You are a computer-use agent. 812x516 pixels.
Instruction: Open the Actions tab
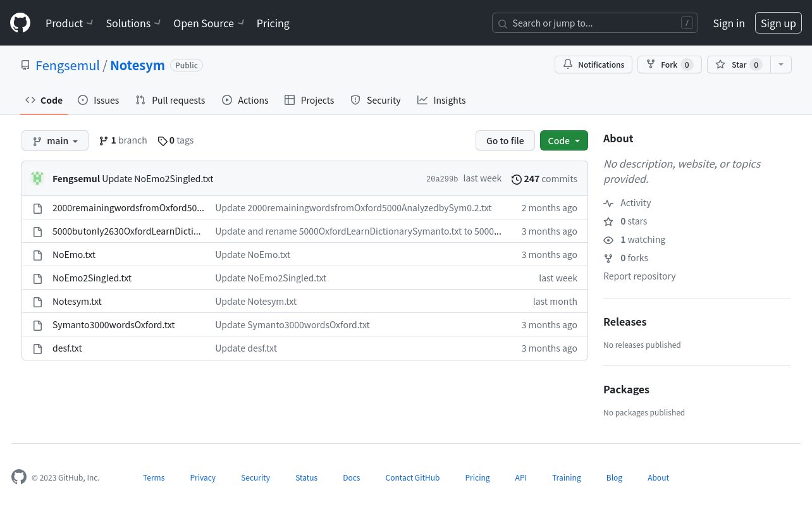pyautogui.click(x=245, y=100)
